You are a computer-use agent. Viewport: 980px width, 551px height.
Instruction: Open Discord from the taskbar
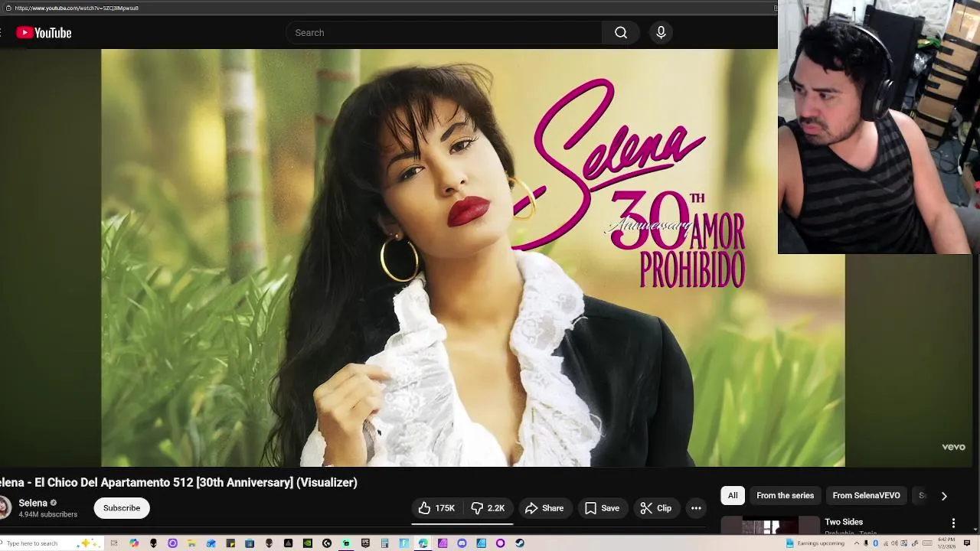[462, 543]
